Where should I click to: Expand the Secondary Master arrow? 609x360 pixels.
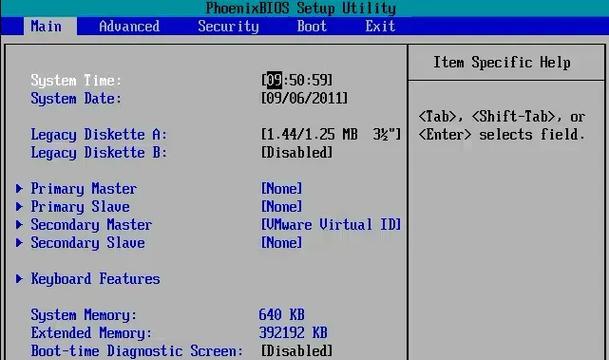click(19, 224)
